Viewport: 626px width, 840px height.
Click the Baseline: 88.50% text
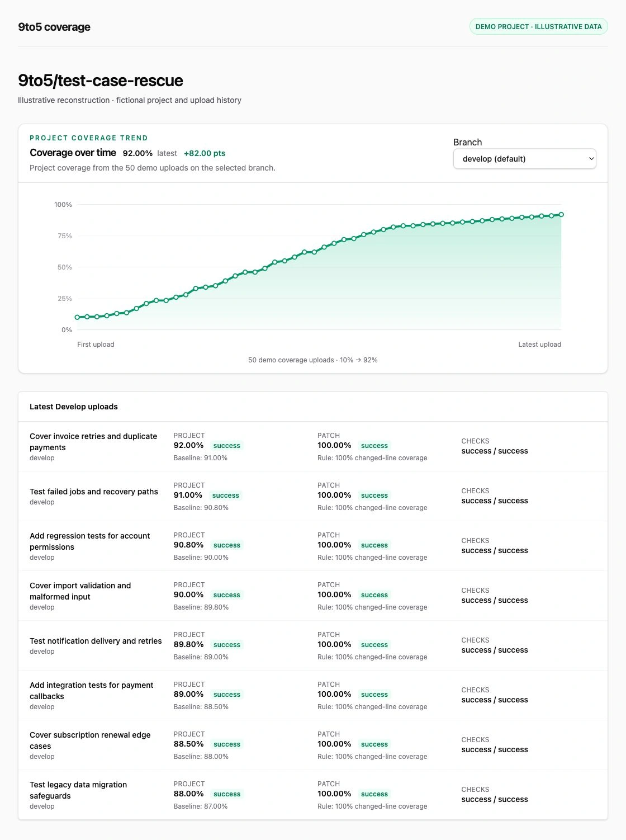pos(201,707)
